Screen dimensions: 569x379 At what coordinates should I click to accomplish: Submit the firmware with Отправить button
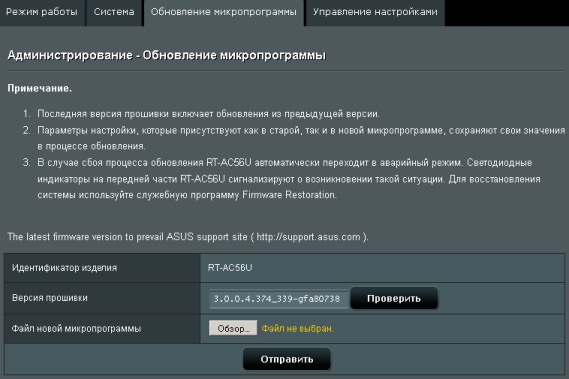coord(287,359)
